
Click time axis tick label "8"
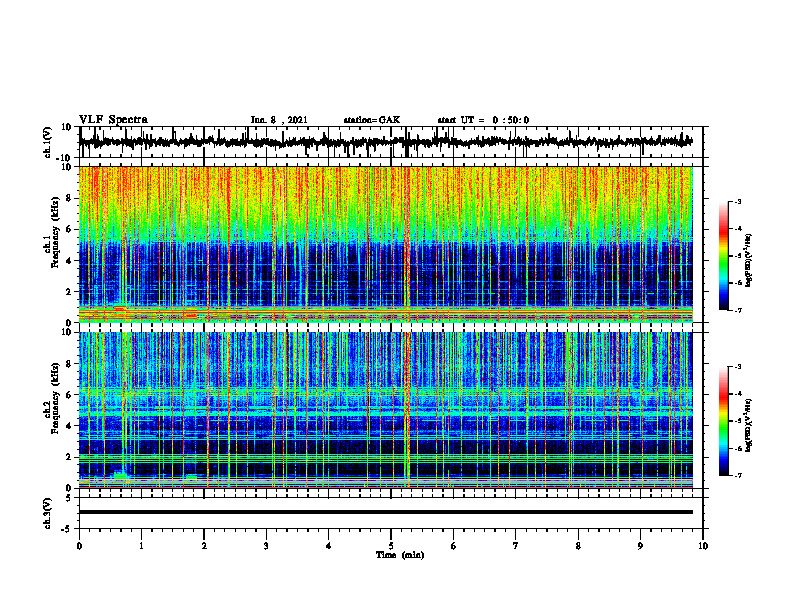[578, 546]
